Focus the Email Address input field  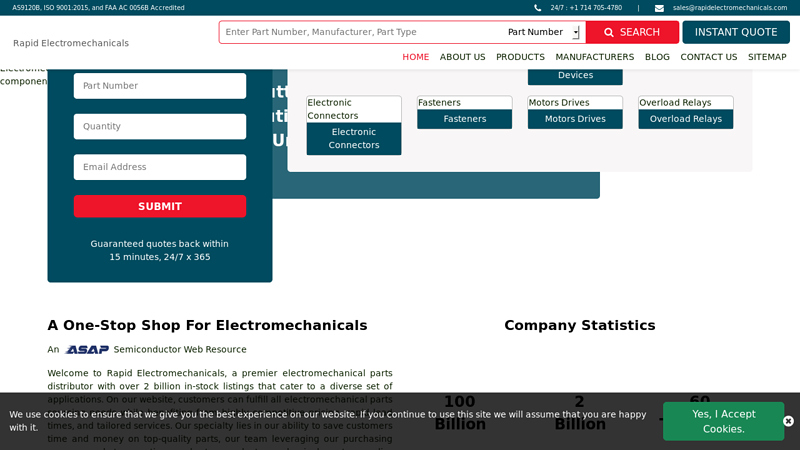[x=160, y=167]
